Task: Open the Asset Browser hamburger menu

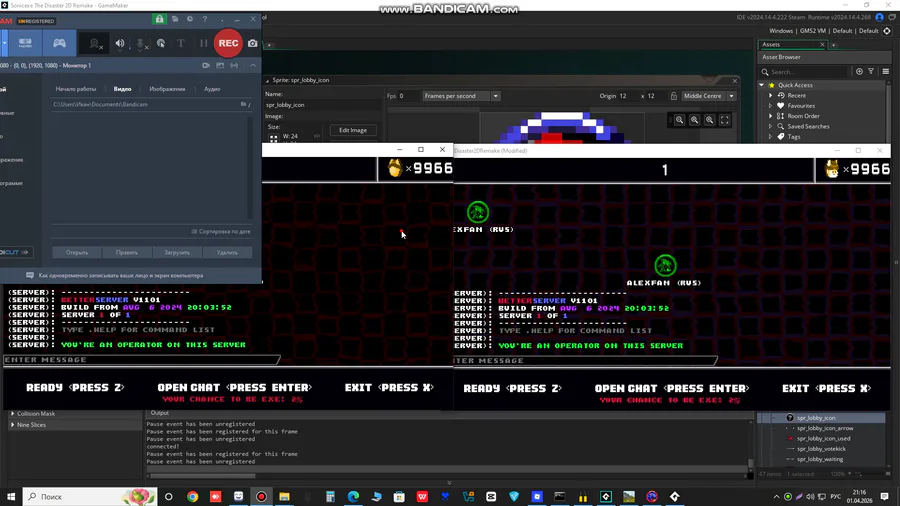Action: pos(886,72)
